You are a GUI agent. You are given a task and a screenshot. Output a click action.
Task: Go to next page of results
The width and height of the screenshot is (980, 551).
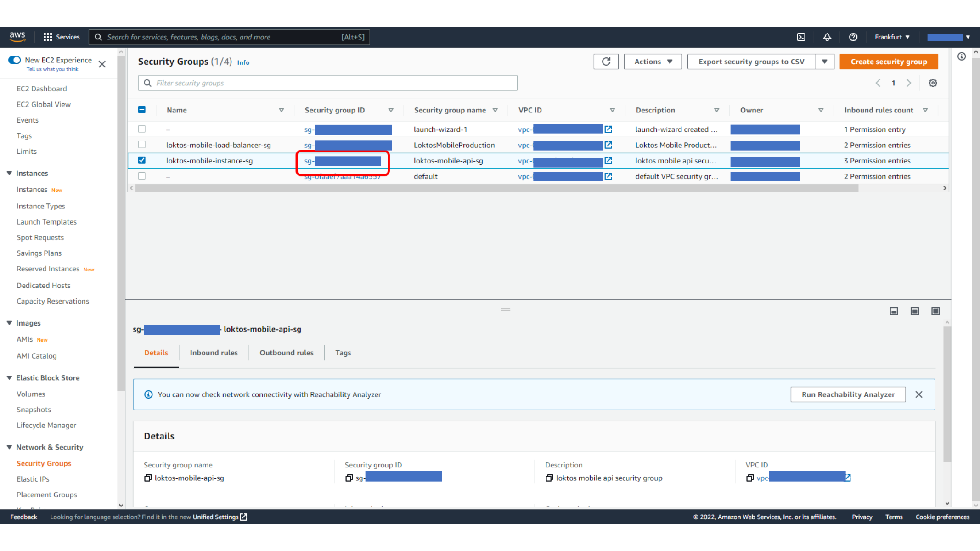[909, 83]
